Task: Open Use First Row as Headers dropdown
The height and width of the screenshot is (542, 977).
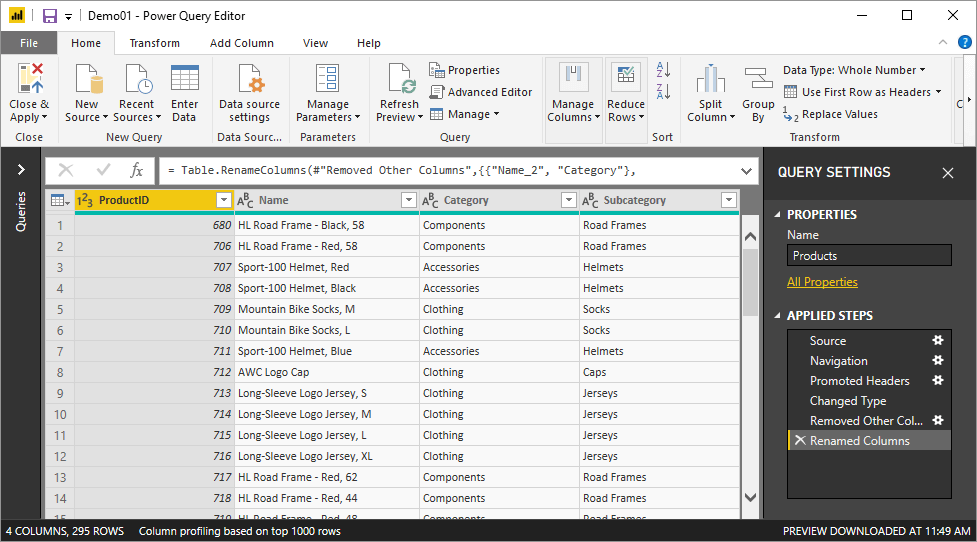Action: [x=862, y=92]
